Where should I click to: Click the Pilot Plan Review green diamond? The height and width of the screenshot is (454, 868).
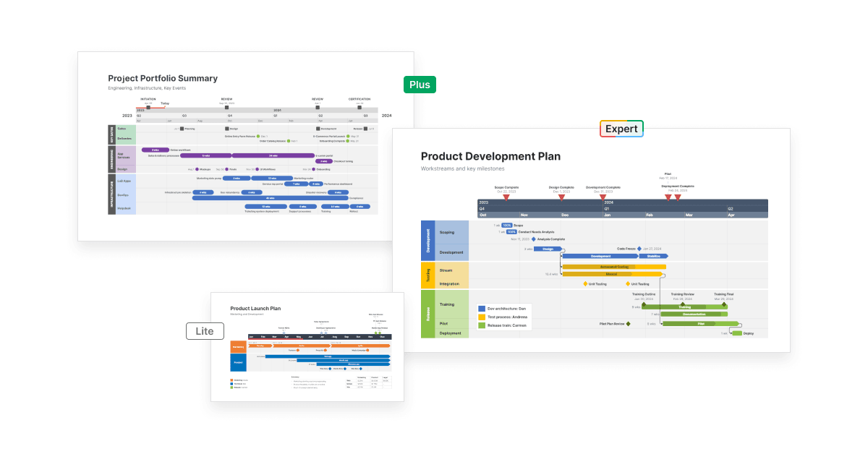pyautogui.click(x=627, y=324)
